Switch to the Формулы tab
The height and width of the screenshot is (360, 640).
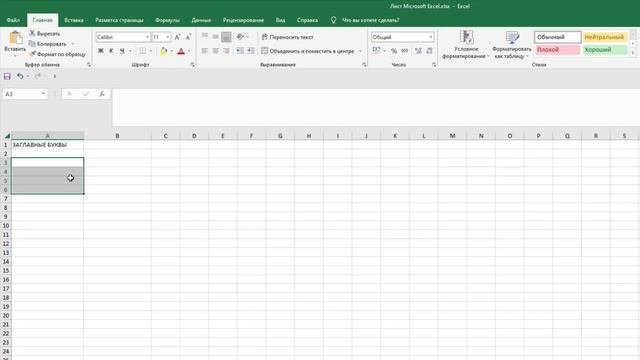167,20
